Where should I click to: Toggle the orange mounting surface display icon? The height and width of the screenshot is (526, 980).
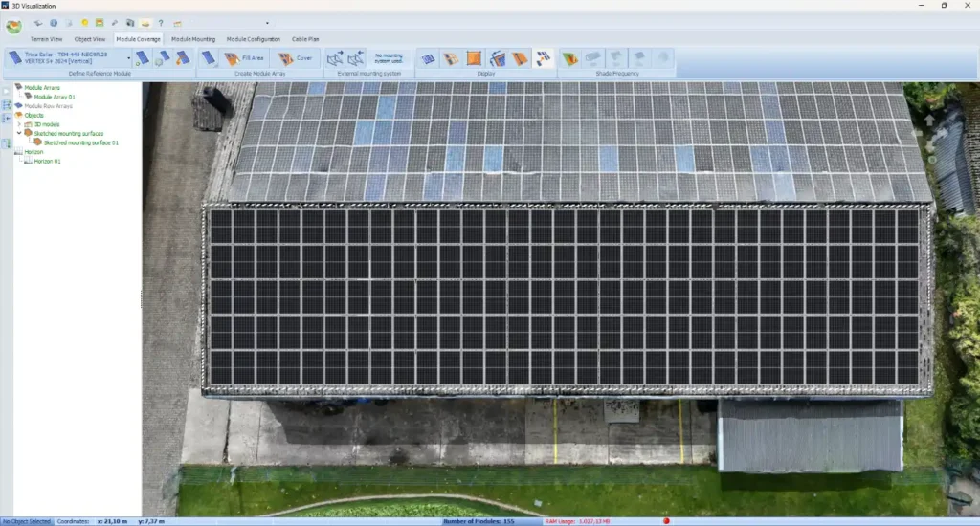pos(474,58)
